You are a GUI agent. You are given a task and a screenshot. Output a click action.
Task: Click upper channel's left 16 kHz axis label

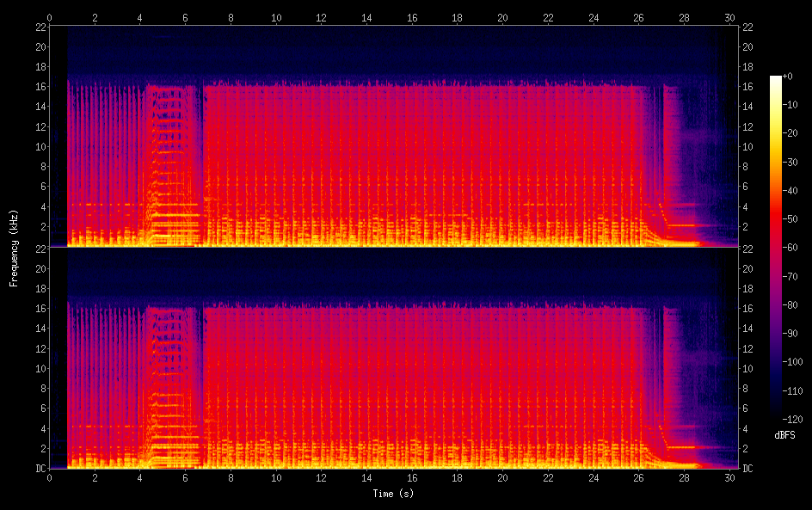(39, 86)
